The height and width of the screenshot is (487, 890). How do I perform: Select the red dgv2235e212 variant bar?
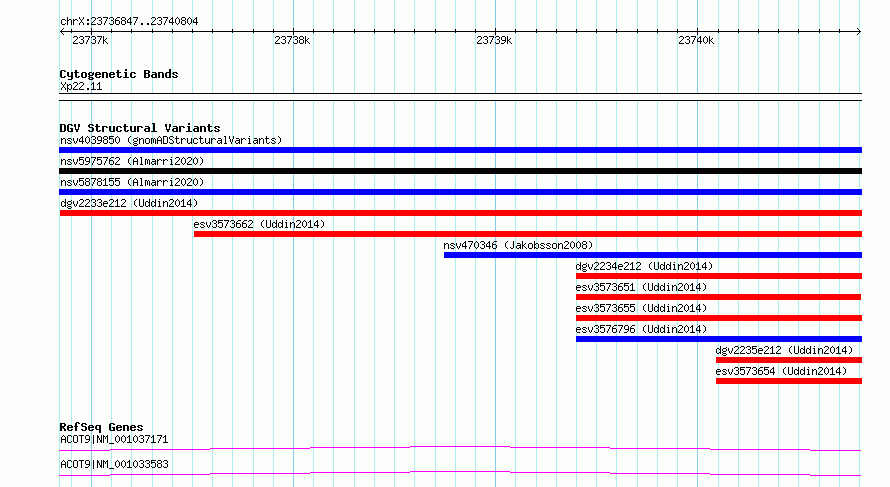click(789, 360)
